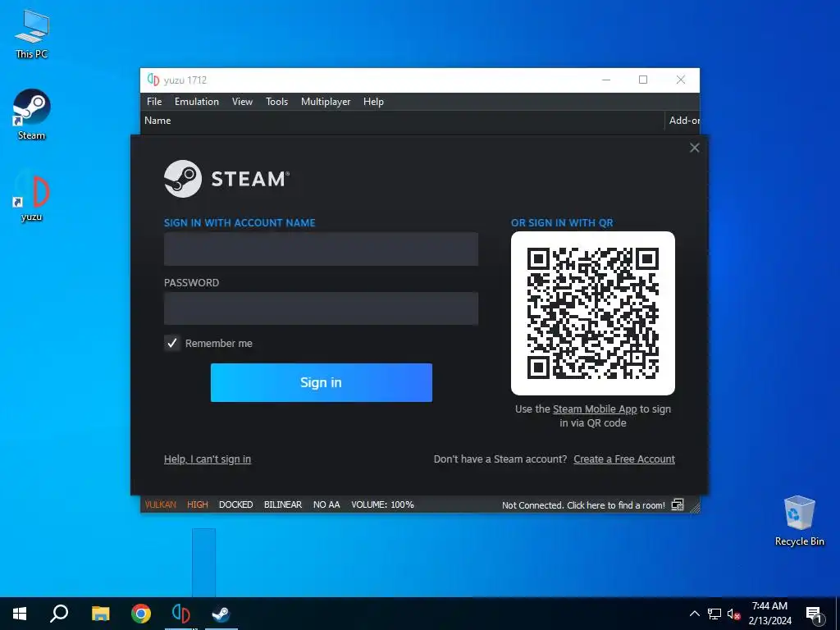Click the Steam sign-in QR code
The height and width of the screenshot is (630, 840).
coord(593,313)
